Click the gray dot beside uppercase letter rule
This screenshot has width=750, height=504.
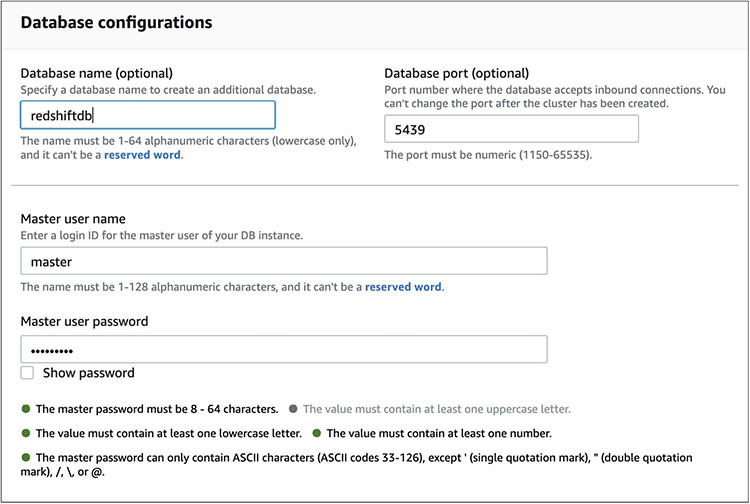[x=293, y=409]
